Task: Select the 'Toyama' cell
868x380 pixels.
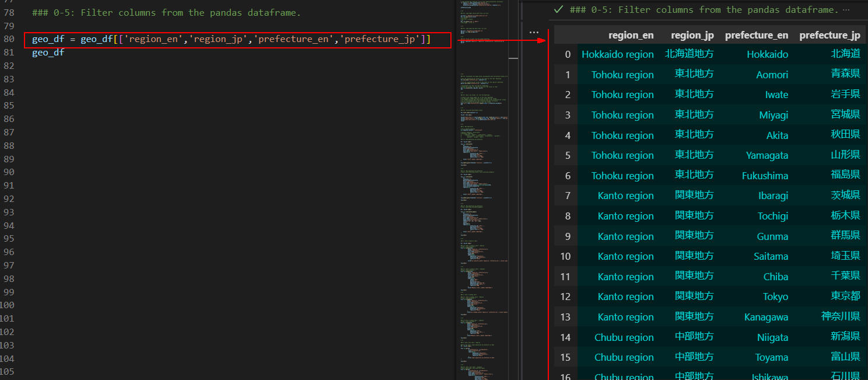Action: click(771, 357)
